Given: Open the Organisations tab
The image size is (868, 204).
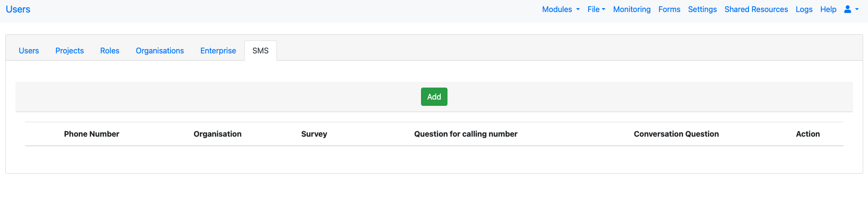Looking at the screenshot, I should tap(160, 51).
